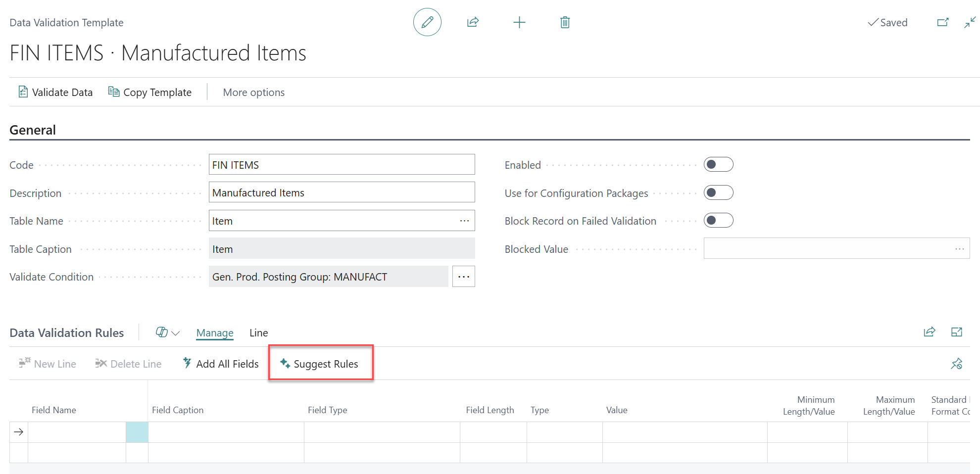Image resolution: width=980 pixels, height=474 pixels.
Task: Enable Block Record on Failed Validation
Action: pyautogui.click(x=718, y=220)
